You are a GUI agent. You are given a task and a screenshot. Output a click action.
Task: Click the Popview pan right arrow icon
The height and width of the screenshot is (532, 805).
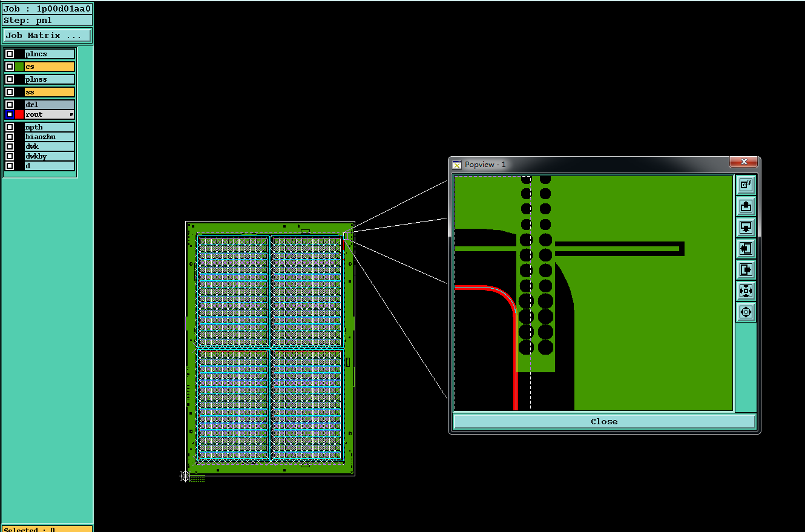pos(746,269)
